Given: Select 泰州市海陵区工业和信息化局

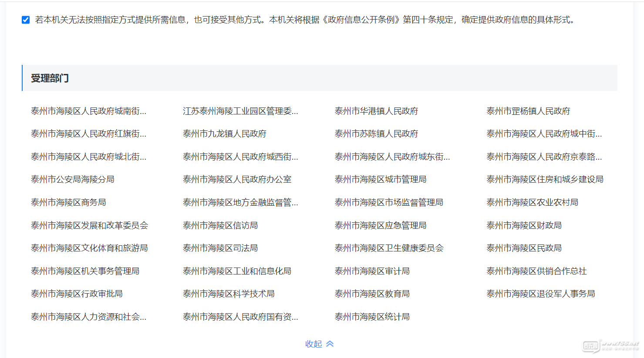Looking at the screenshot, I should pyautogui.click(x=237, y=271).
